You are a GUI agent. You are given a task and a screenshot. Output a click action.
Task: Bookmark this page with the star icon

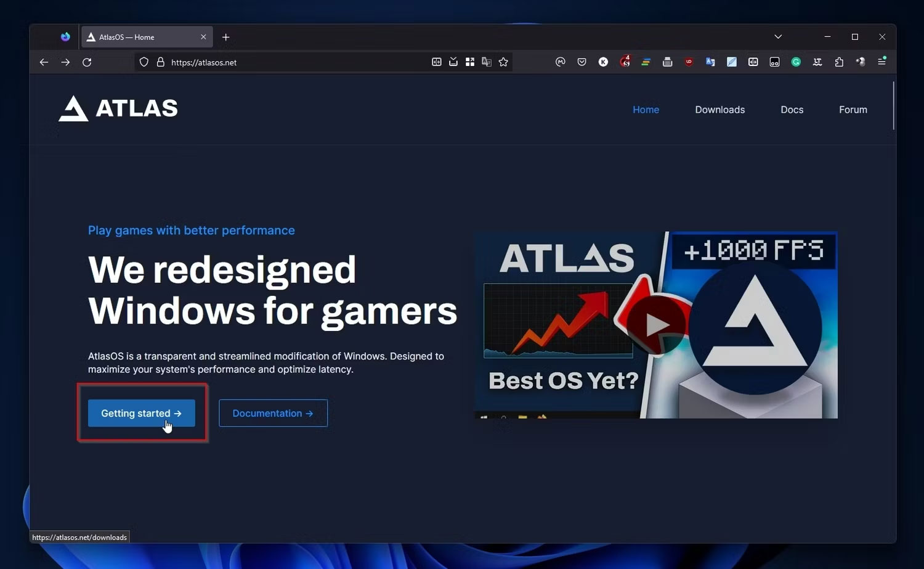[x=503, y=62]
